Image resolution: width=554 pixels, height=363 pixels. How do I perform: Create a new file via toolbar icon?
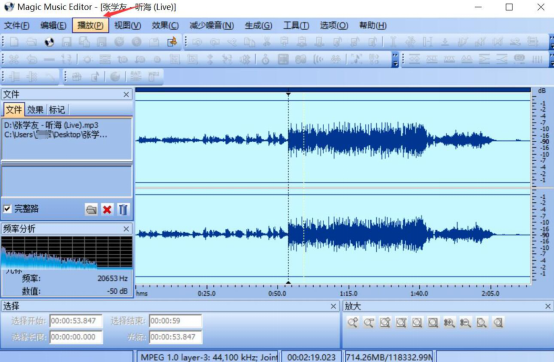point(14,42)
